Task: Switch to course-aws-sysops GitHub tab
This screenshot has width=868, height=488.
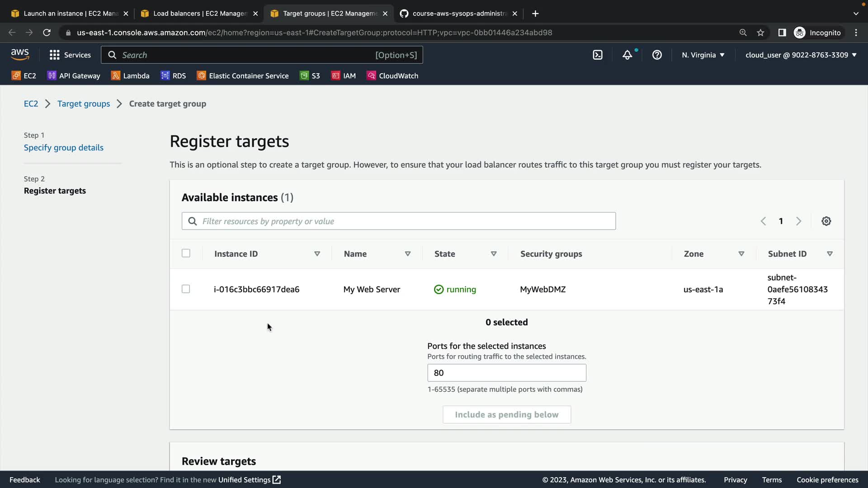Action: pyautogui.click(x=458, y=14)
